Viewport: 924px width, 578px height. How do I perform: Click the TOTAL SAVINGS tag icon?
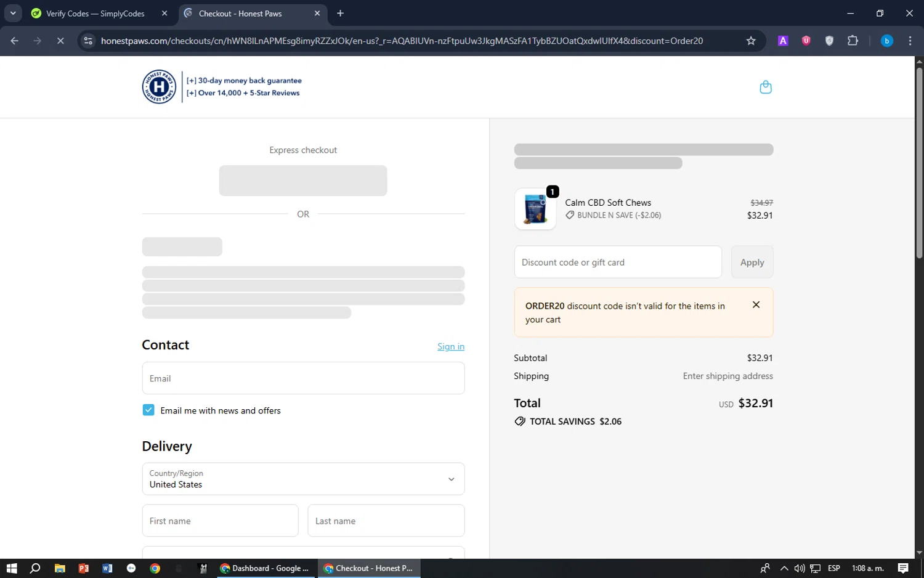click(520, 421)
